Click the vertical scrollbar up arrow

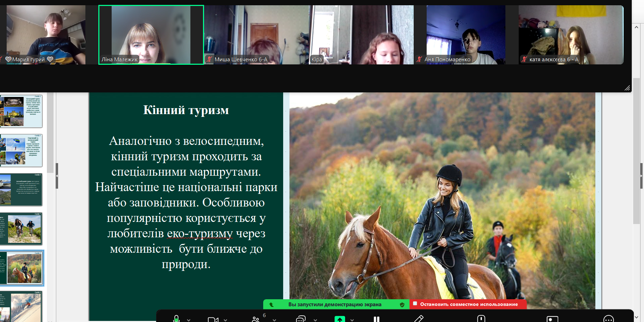636,27
